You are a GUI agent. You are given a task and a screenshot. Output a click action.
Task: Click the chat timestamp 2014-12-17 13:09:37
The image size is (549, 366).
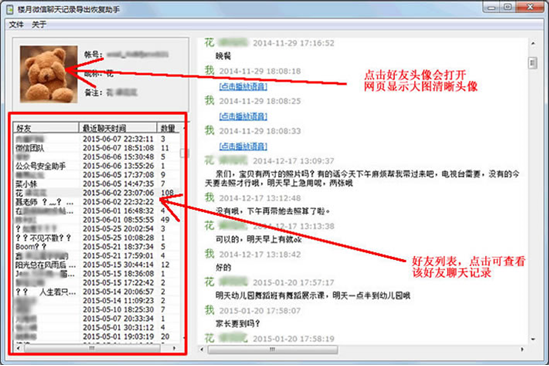click(x=293, y=161)
